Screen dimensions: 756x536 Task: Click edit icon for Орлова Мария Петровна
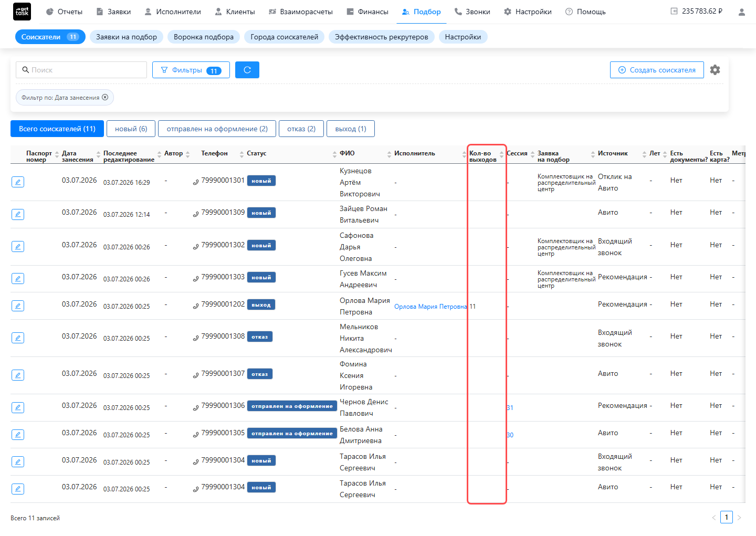pyautogui.click(x=18, y=306)
